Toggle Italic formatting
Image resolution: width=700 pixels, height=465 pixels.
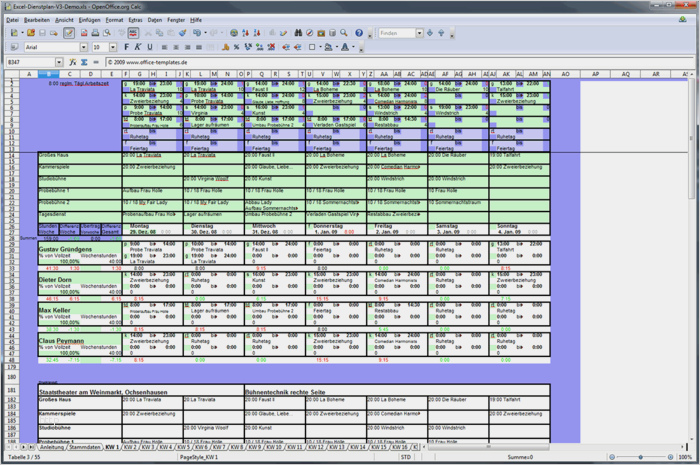click(138, 47)
